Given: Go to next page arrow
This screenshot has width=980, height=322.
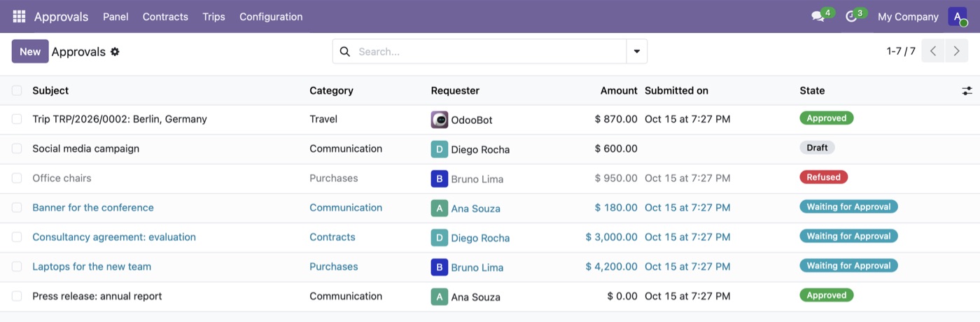Looking at the screenshot, I should [957, 51].
